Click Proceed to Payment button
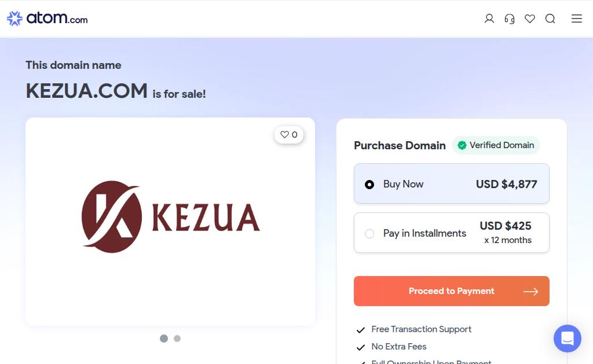Viewport: 593px width, 364px height. pyautogui.click(x=451, y=291)
